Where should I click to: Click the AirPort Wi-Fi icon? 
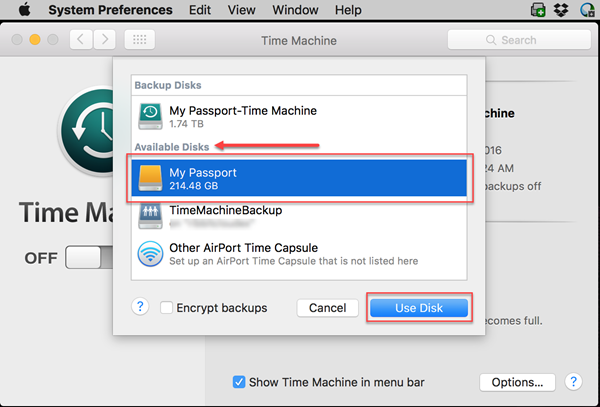coord(150,254)
